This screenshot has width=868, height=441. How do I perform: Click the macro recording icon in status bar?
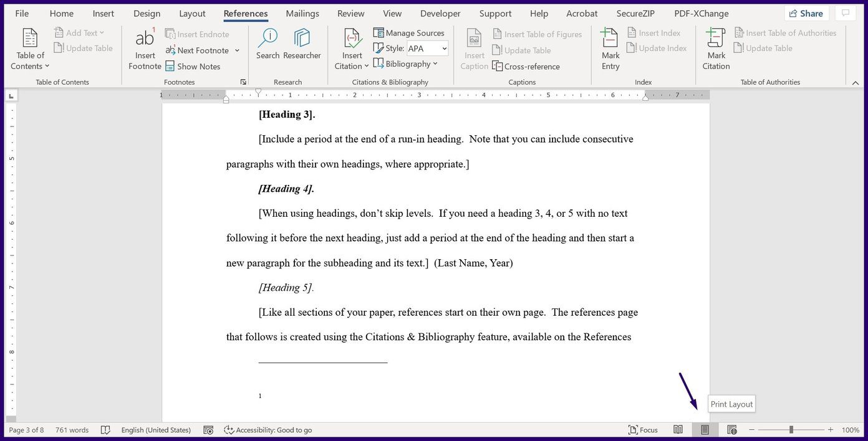209,430
